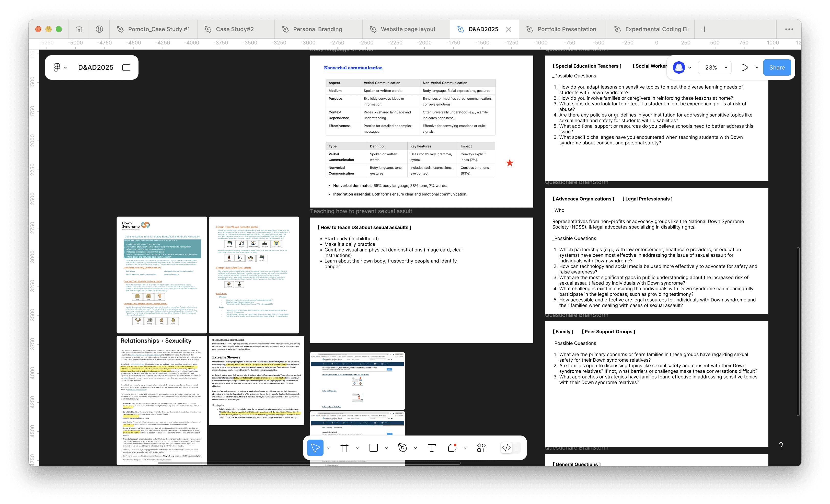Select the red star shape on canvas

(510, 163)
